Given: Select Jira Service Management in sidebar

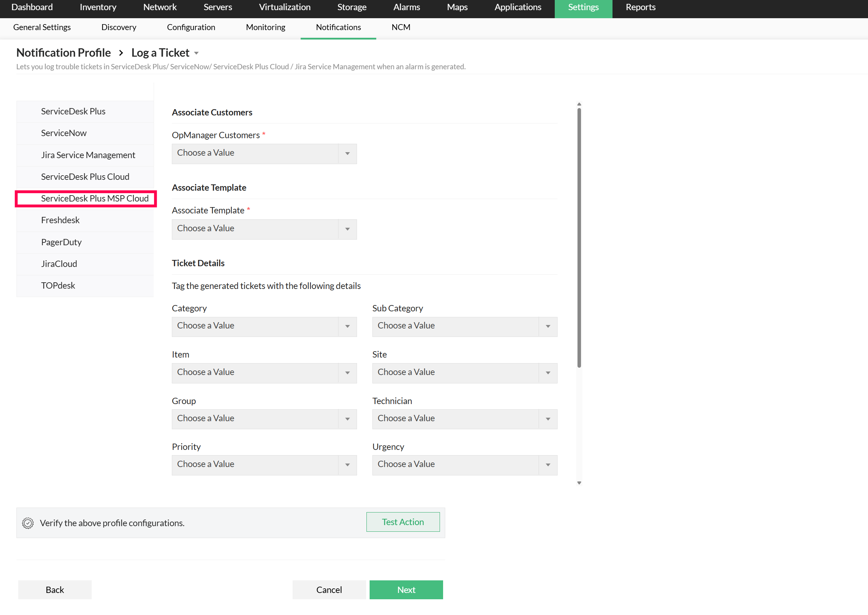Looking at the screenshot, I should (x=85, y=155).
